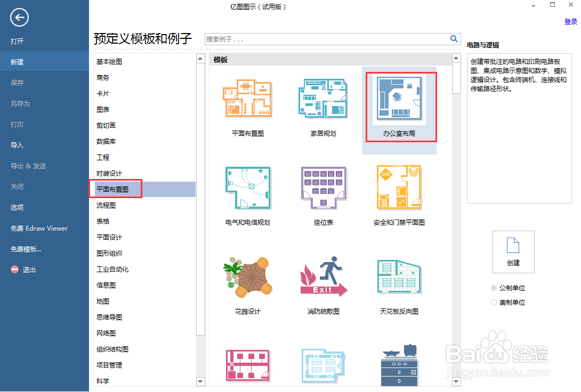Select the pink floor plan template thumbnail
Viewport: 581px width, 392px height.
(248, 365)
